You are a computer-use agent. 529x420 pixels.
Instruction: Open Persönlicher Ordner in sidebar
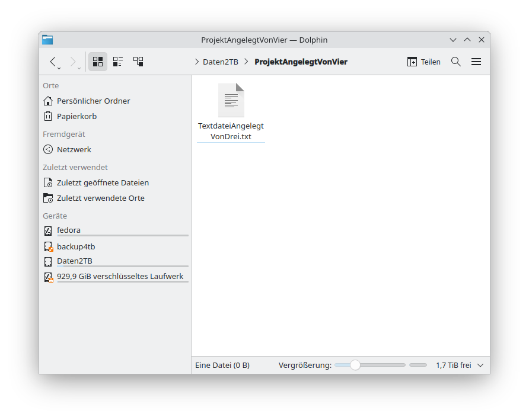pos(115,101)
